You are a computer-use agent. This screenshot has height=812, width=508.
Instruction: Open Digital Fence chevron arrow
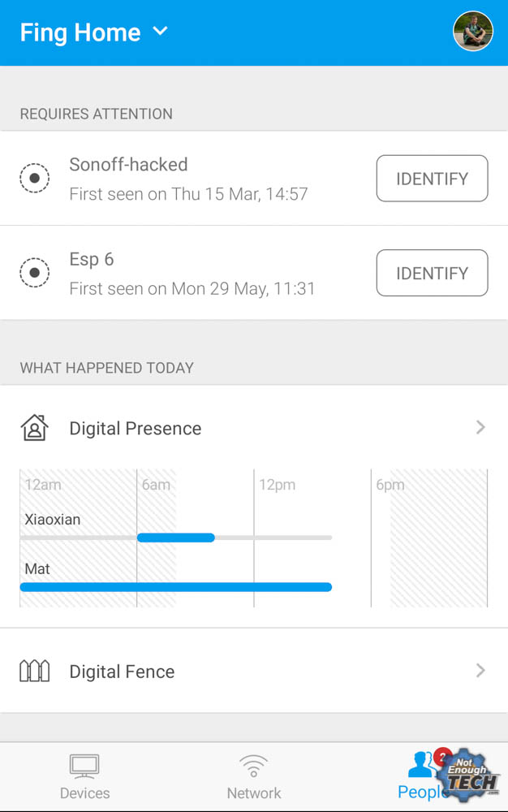click(480, 671)
